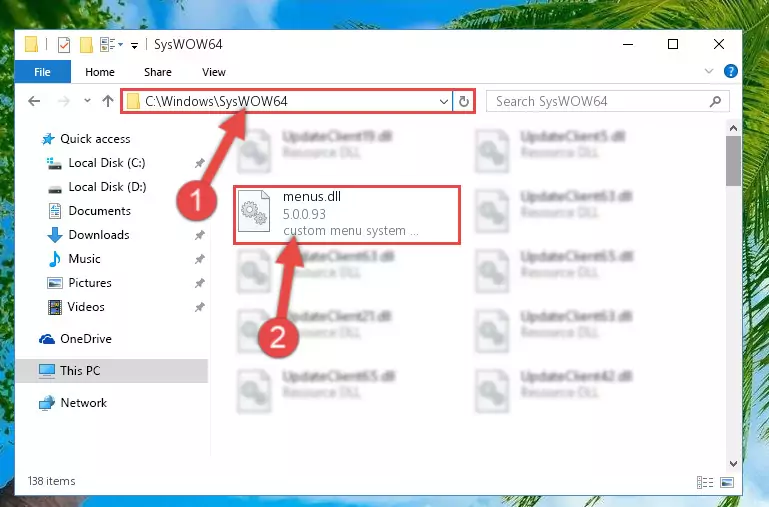This screenshot has width=769, height=507.
Task: Click the Back navigation arrow
Action: [34, 101]
